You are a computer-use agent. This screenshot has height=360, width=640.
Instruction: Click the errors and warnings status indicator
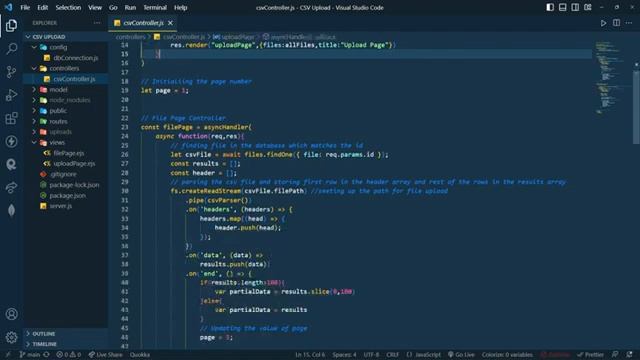point(69,355)
